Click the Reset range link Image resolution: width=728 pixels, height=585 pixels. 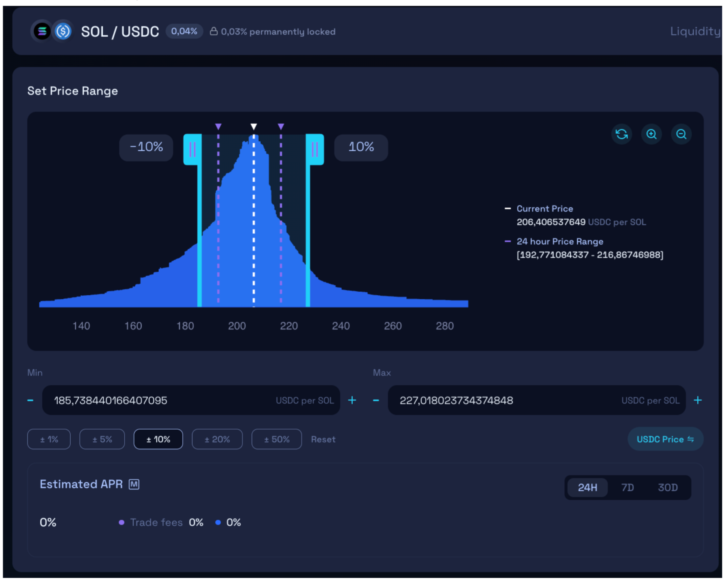pyautogui.click(x=323, y=439)
